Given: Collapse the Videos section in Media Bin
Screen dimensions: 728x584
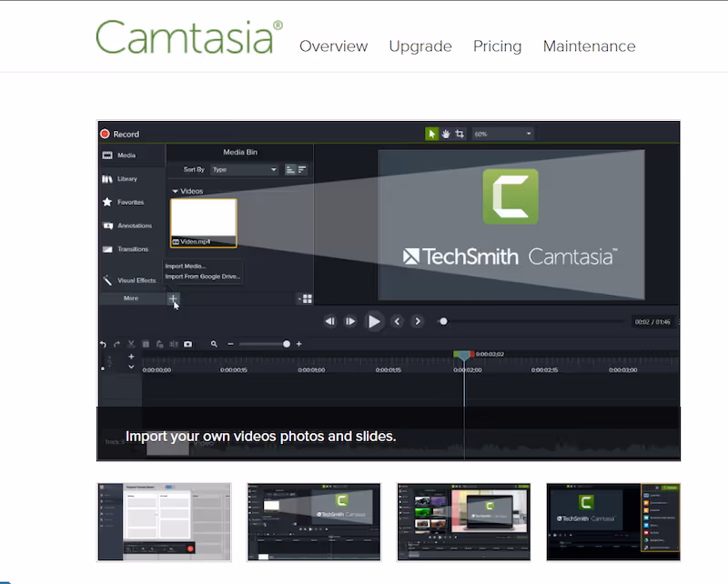Looking at the screenshot, I should (176, 191).
